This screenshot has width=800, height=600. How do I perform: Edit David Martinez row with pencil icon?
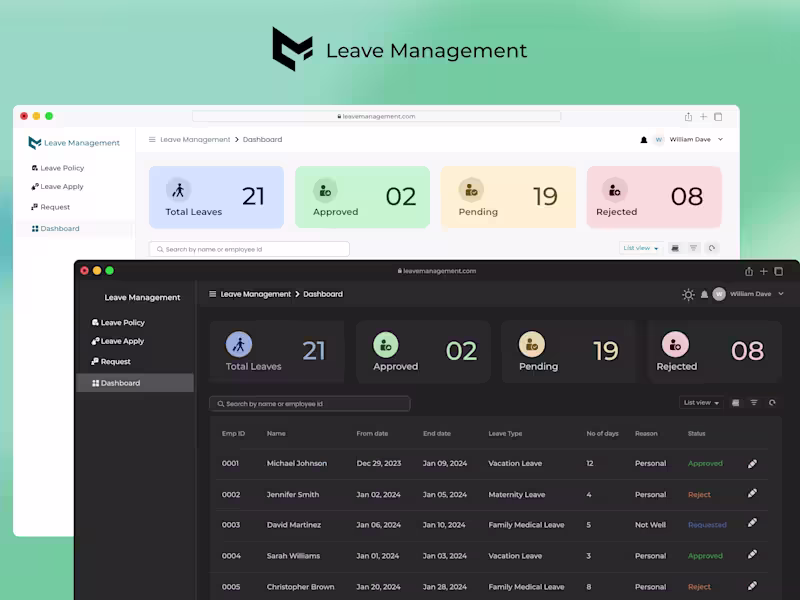click(x=753, y=523)
